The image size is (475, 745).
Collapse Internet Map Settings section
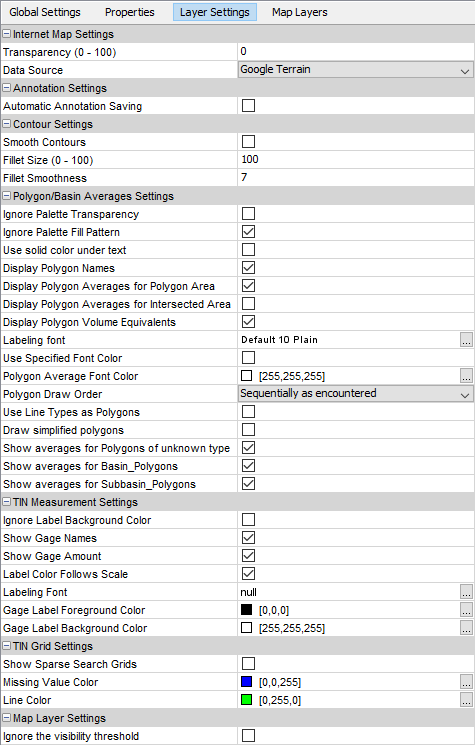click(7, 34)
